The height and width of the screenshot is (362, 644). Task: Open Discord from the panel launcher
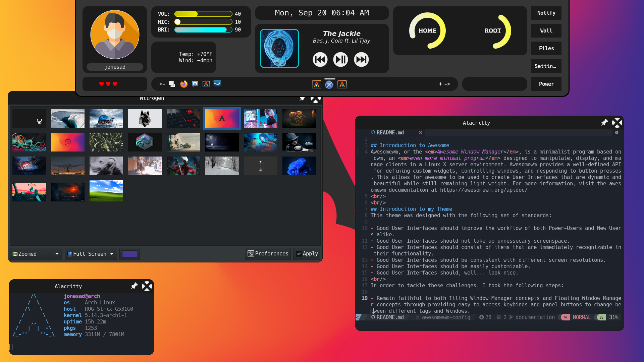tap(195, 84)
